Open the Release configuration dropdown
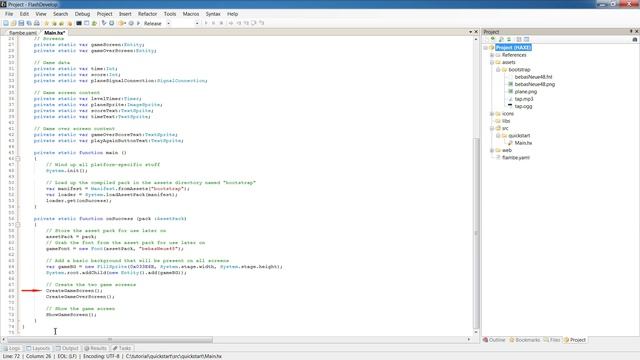The height and width of the screenshot is (360, 640). [x=169, y=23]
